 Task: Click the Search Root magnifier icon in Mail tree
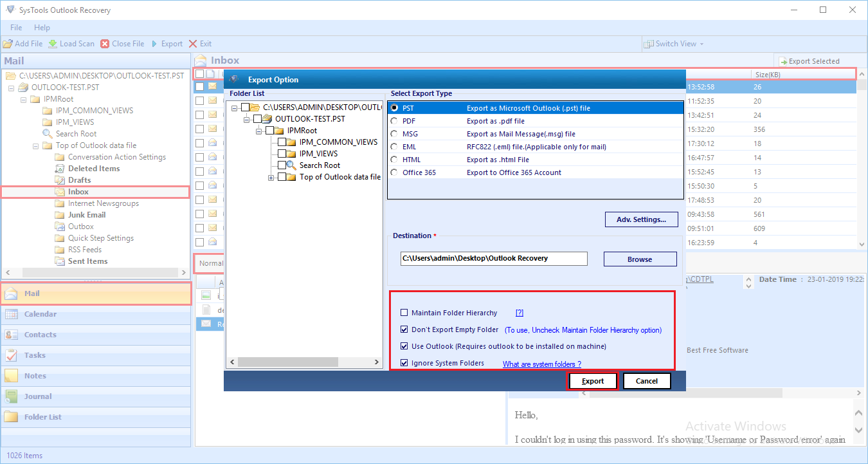click(48, 134)
